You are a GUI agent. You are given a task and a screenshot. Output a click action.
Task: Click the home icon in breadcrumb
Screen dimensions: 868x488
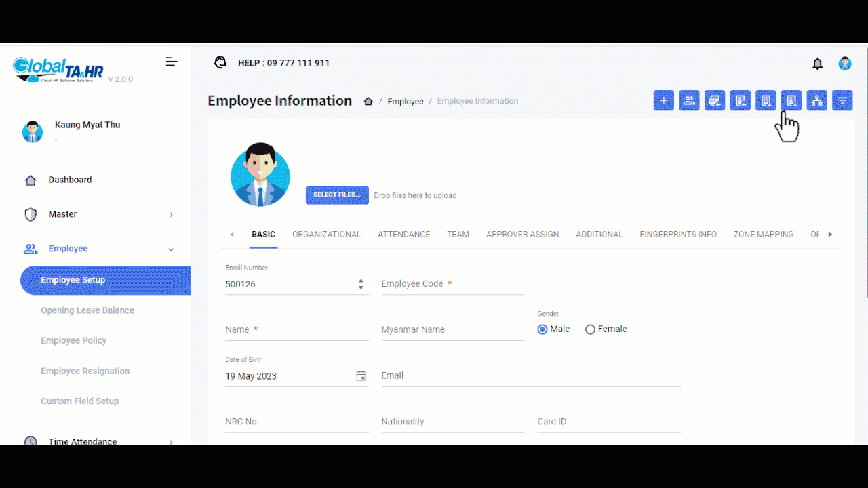368,102
